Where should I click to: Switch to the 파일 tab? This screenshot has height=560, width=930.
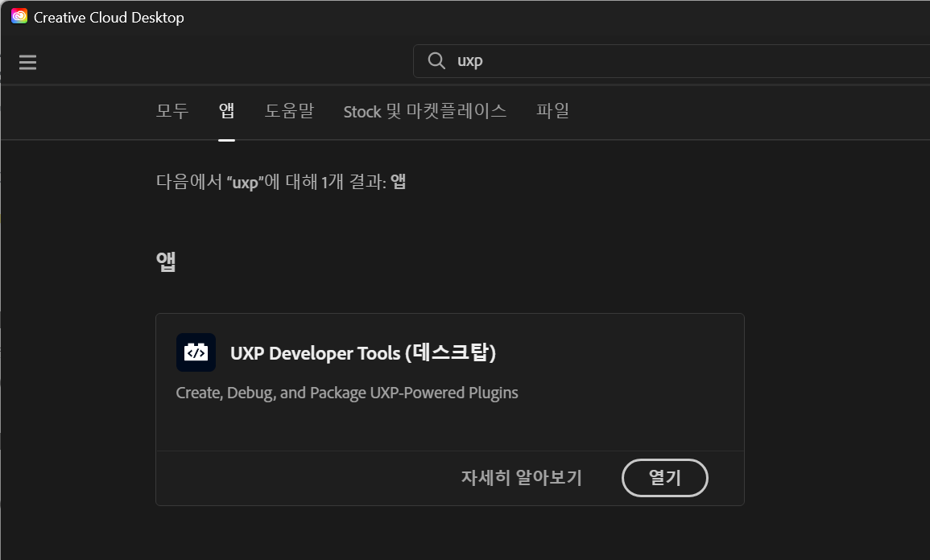(x=553, y=111)
